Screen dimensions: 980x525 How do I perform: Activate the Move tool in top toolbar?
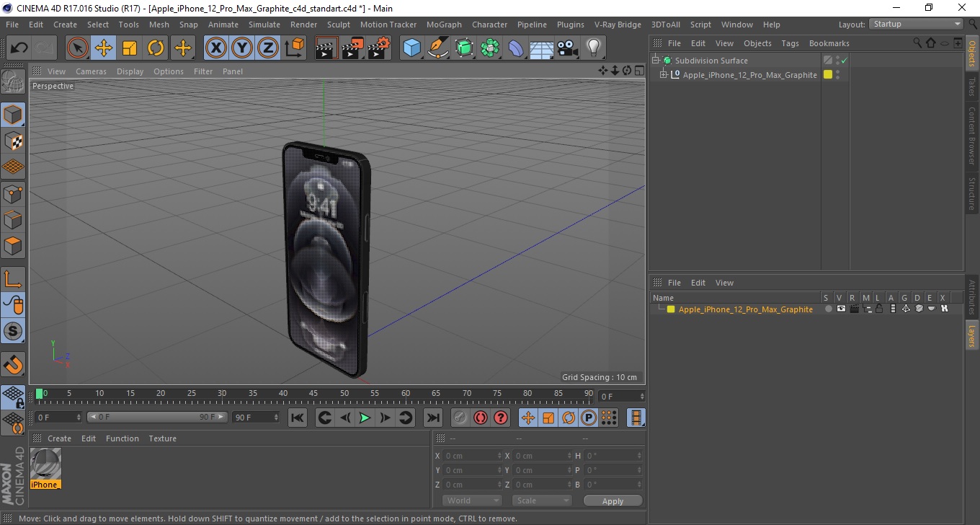click(104, 48)
